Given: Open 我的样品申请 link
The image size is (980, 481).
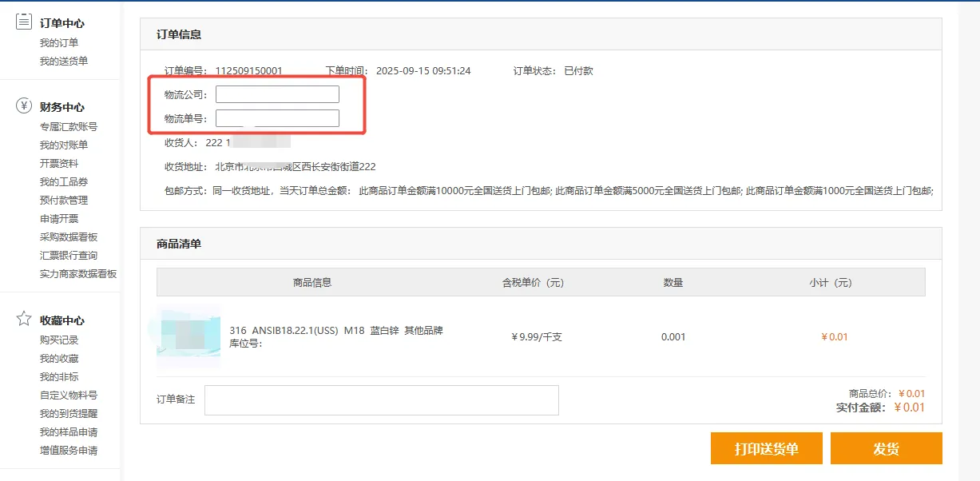Looking at the screenshot, I should coord(69,432).
